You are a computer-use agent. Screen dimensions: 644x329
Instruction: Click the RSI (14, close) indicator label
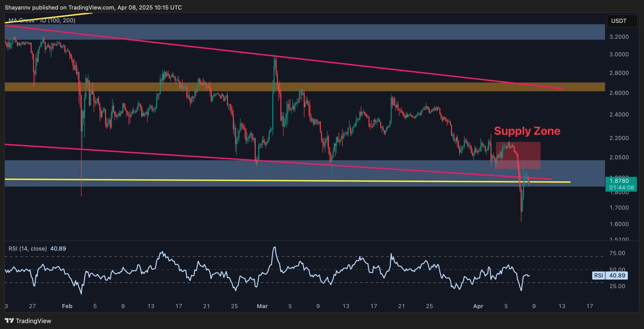click(x=28, y=249)
